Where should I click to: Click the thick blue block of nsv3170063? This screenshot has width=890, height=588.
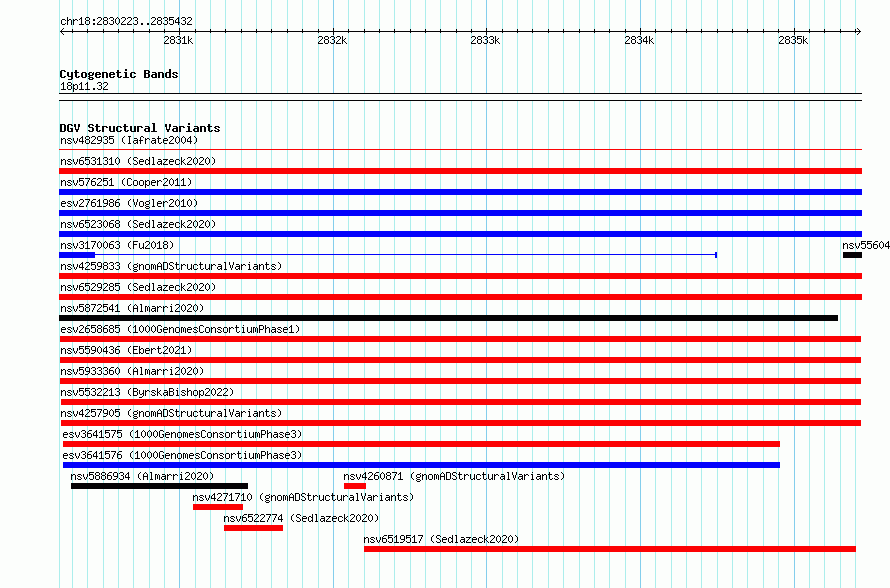(x=77, y=255)
